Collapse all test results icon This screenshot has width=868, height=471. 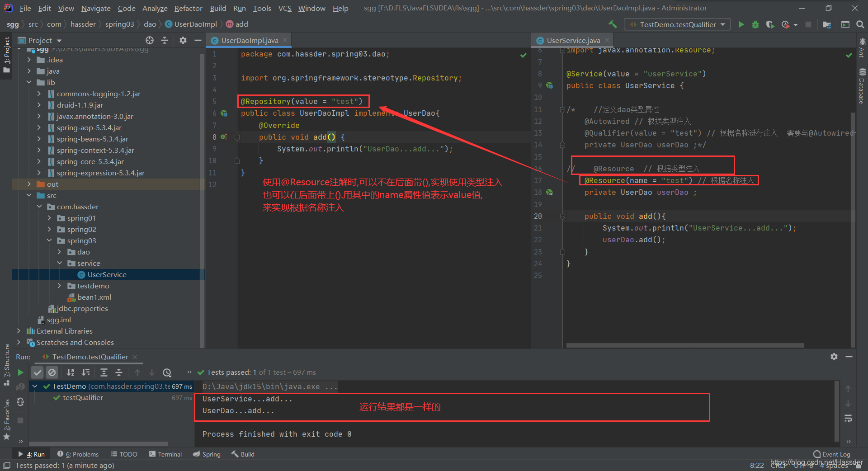(119, 372)
